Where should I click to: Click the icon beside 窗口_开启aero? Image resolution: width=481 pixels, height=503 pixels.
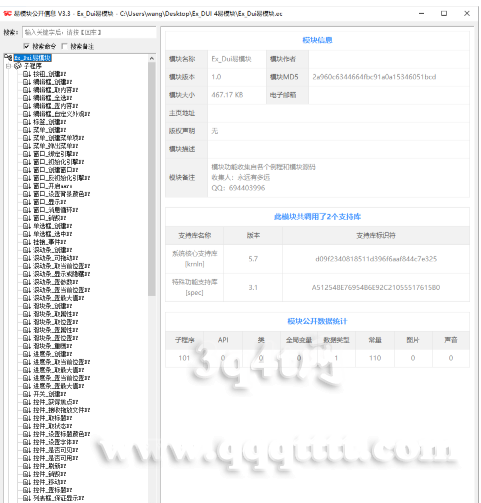click(27, 186)
